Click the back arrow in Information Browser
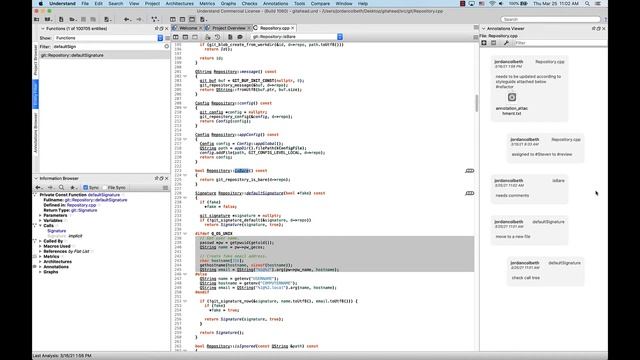This screenshot has height=360, width=640. coord(38,187)
